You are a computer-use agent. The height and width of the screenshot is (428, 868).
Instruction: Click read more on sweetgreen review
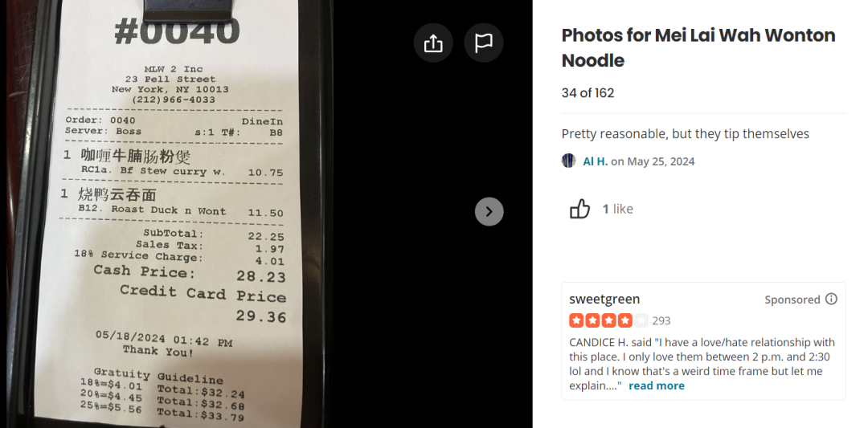tap(657, 385)
